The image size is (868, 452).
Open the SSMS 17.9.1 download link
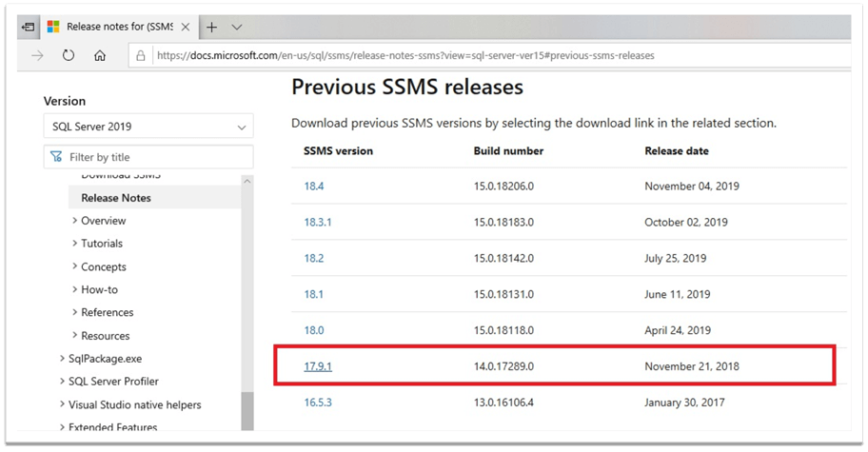[x=317, y=365]
